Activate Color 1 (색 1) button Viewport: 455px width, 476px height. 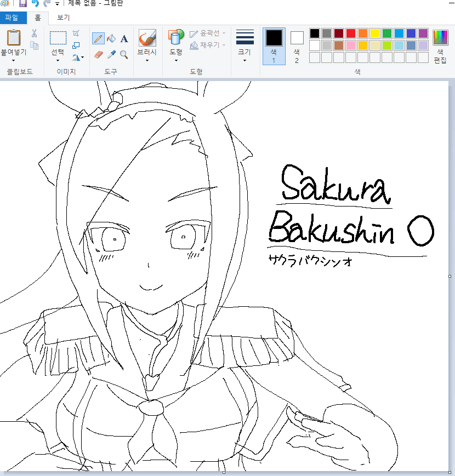tap(274, 46)
